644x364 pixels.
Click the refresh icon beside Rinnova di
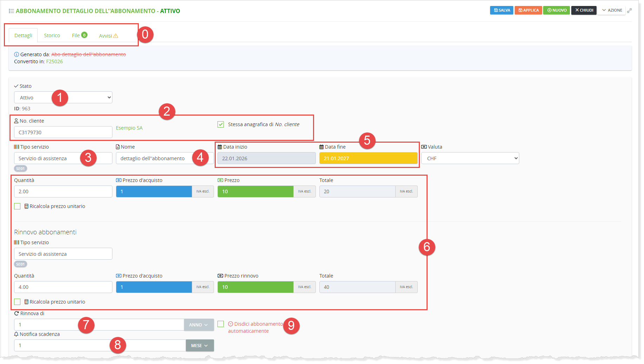[17, 313]
